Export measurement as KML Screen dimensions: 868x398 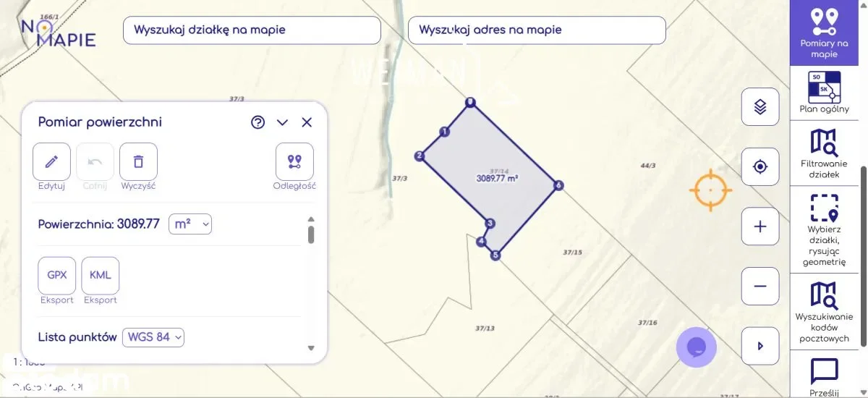click(x=101, y=276)
